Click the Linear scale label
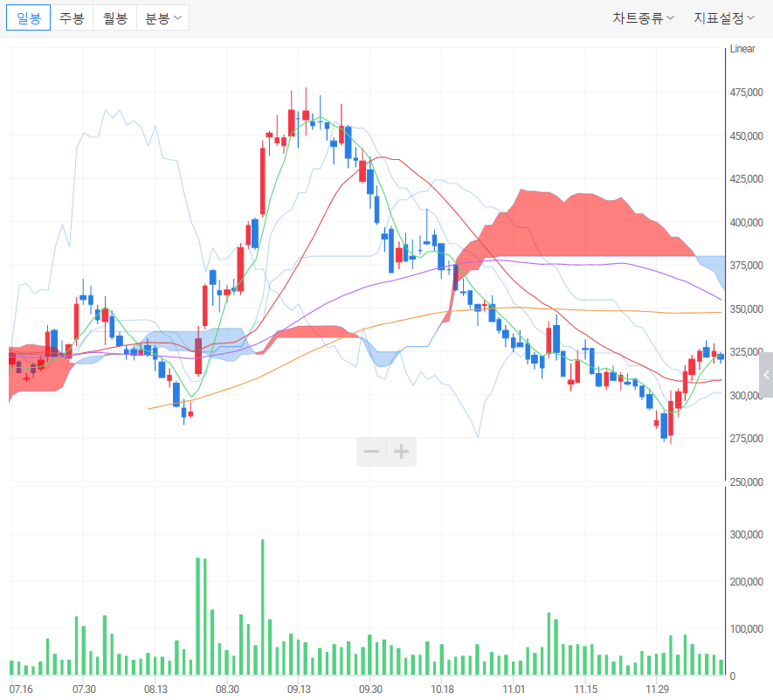 click(742, 49)
